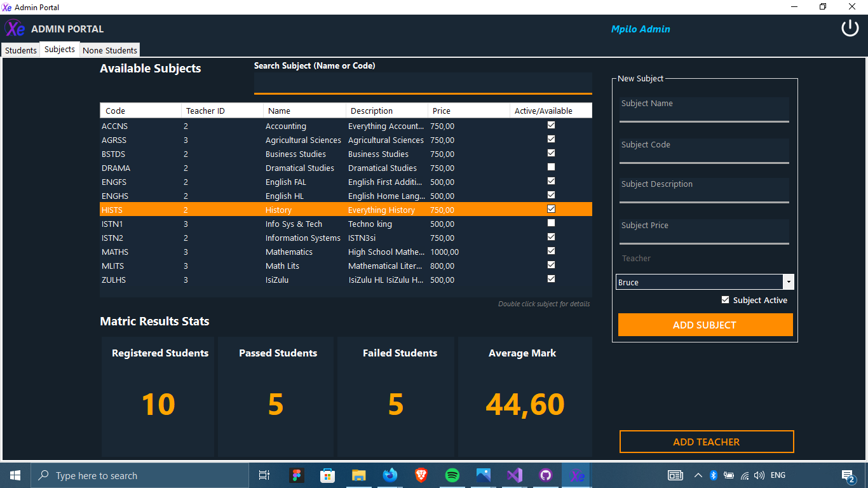Select the Mathematics subject row
The image size is (868, 488).
point(289,252)
